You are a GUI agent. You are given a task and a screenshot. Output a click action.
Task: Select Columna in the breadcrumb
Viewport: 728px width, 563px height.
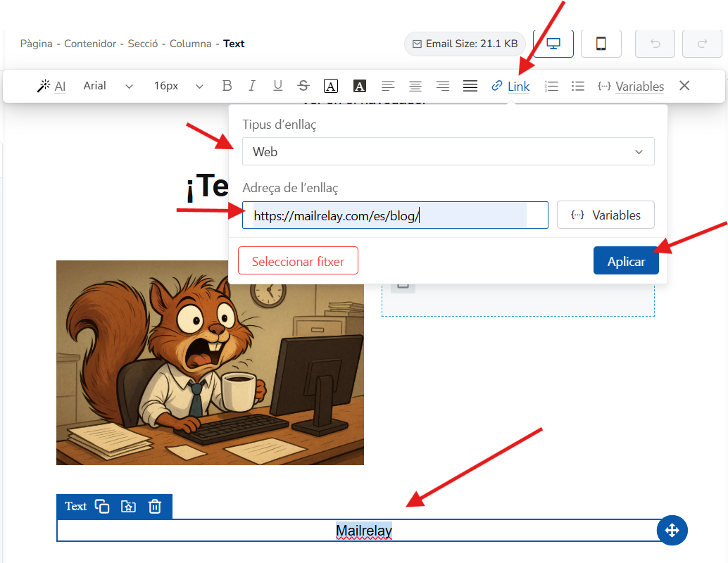[190, 44]
